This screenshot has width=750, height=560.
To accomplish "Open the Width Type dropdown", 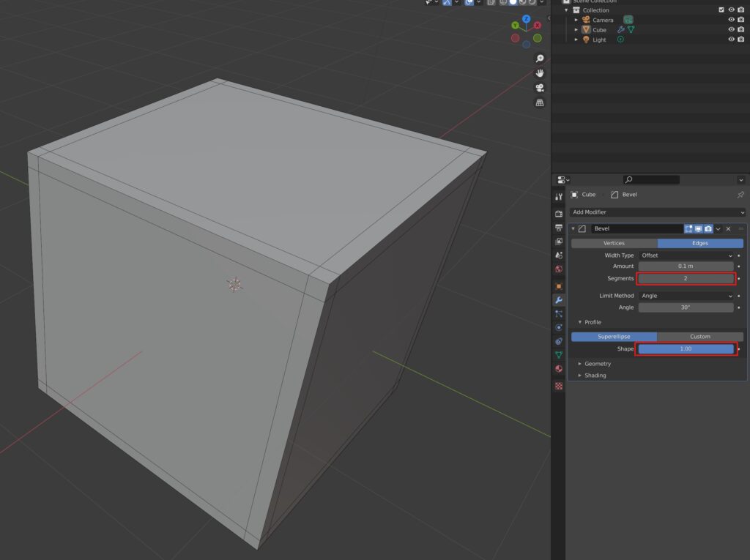I will point(686,255).
